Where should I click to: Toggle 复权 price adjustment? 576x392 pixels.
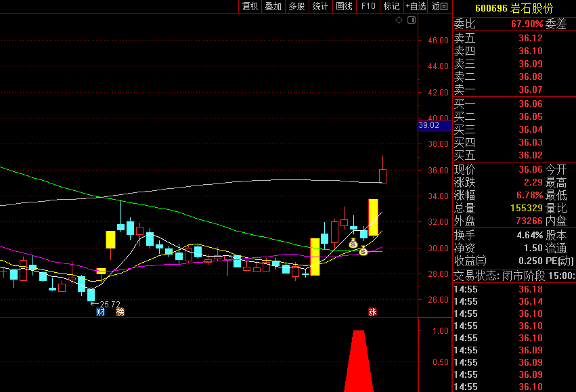point(250,7)
